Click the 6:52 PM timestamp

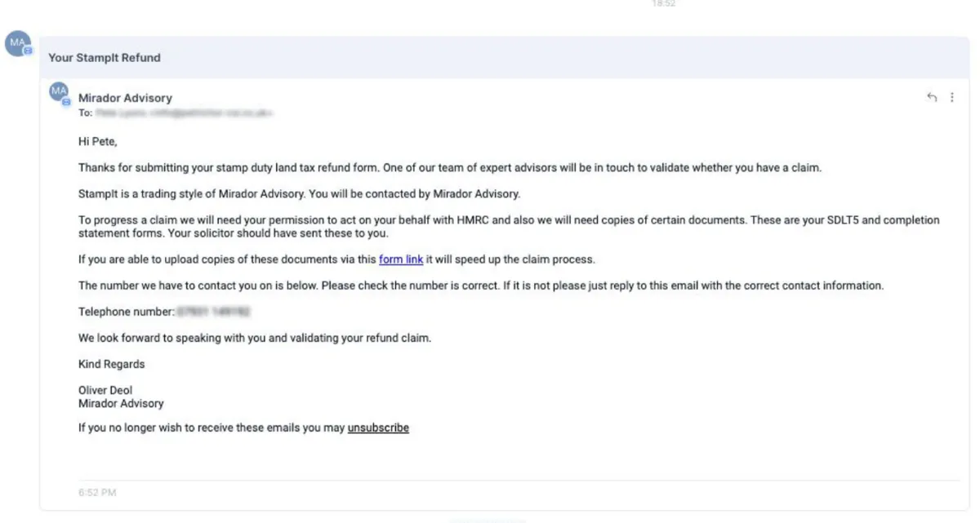[x=97, y=493]
